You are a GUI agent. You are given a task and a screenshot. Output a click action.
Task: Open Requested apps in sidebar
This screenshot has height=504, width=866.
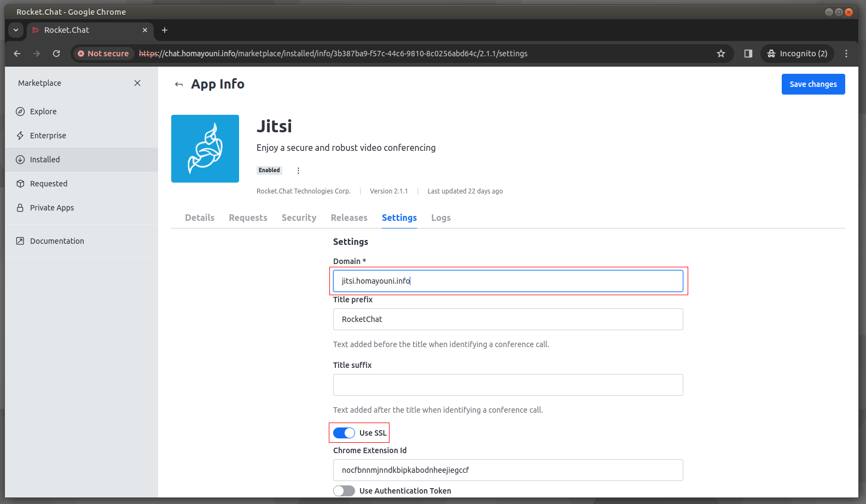82,184
